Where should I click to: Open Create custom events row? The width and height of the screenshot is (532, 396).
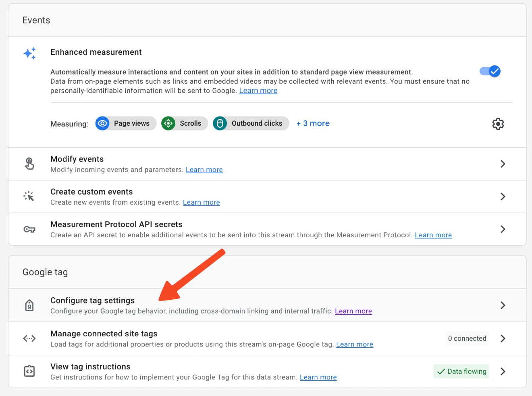pos(267,197)
